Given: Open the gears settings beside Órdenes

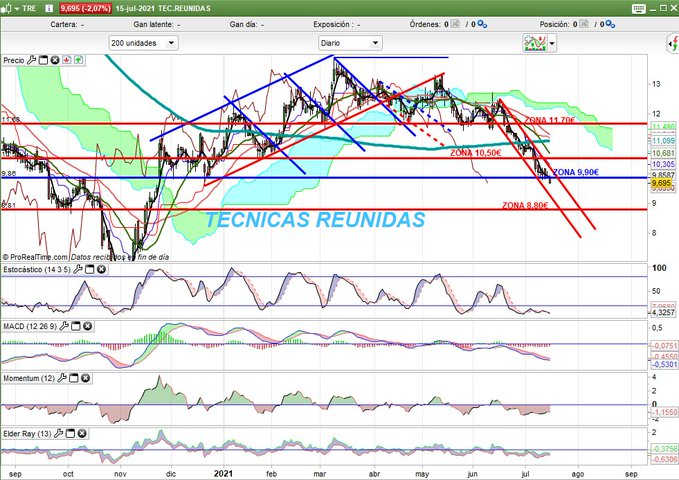Looking at the screenshot, I should pos(482,25).
